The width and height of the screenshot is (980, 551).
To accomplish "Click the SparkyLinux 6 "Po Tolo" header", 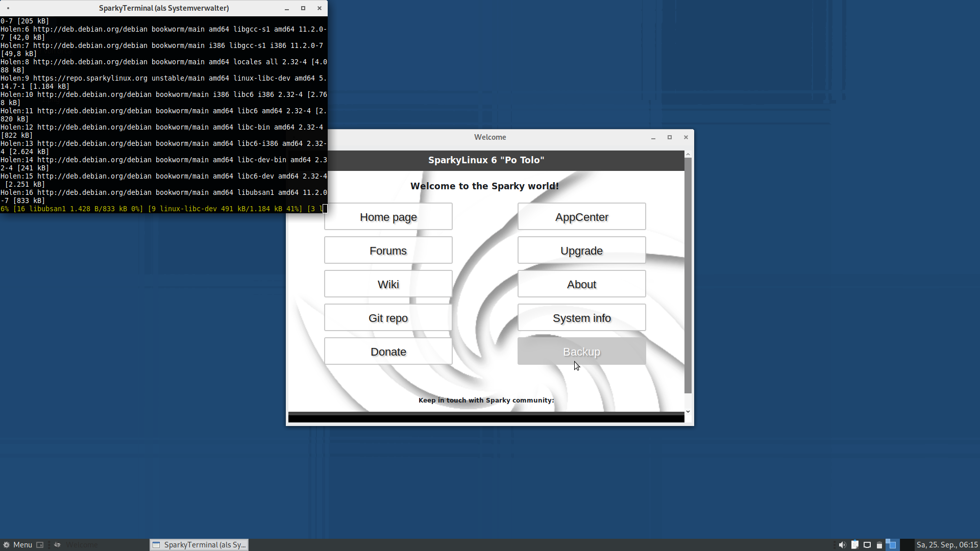I will pyautogui.click(x=486, y=160).
